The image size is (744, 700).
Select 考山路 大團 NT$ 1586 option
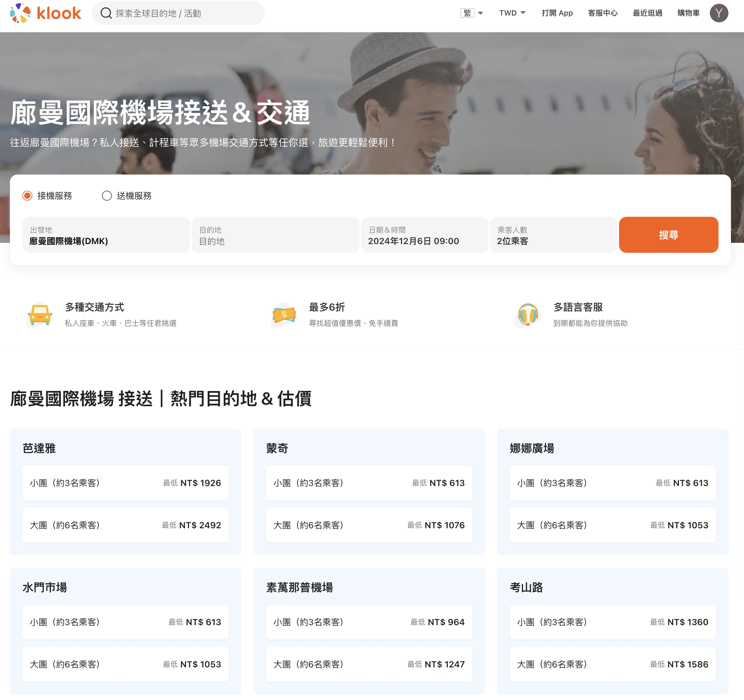[x=613, y=664]
